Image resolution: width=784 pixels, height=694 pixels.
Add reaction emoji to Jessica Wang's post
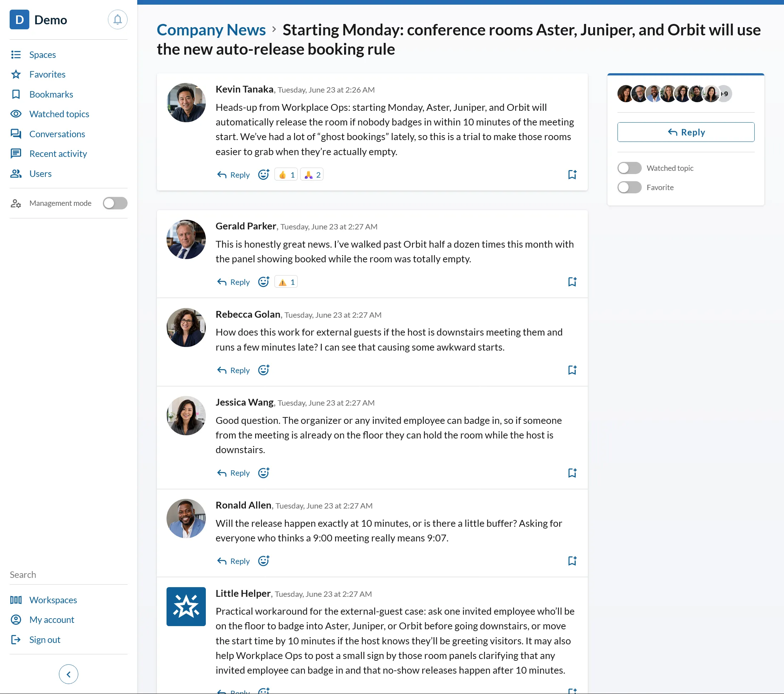pyautogui.click(x=263, y=473)
